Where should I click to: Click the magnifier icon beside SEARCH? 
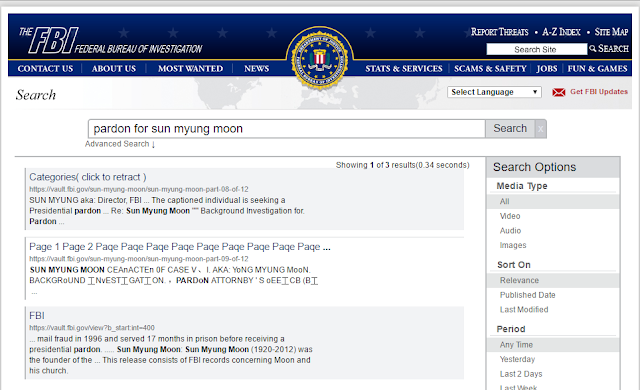(592, 49)
